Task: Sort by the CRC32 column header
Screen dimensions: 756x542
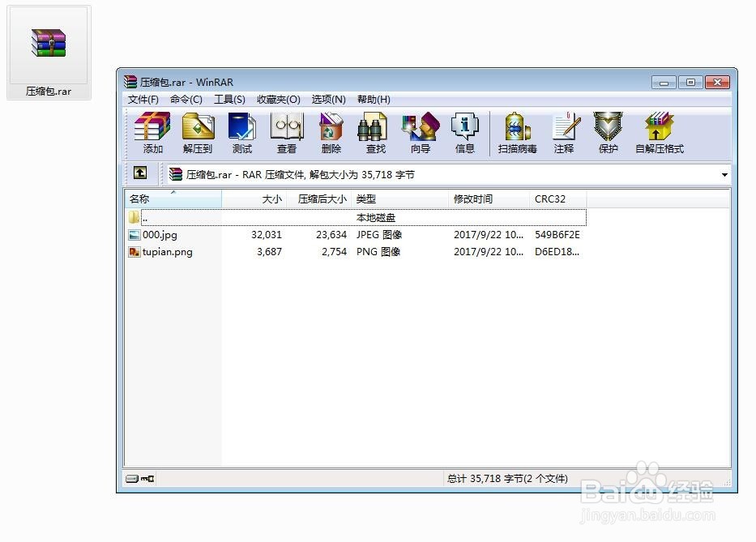Action: tap(557, 198)
